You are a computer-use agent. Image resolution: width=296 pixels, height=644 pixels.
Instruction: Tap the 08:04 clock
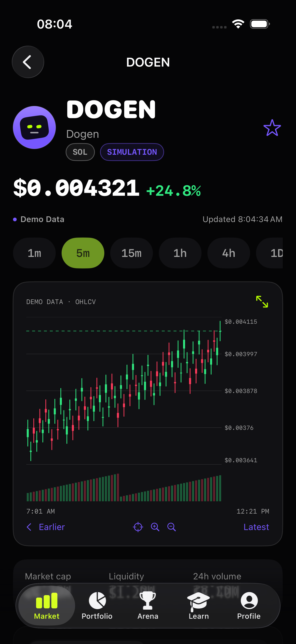point(54,24)
